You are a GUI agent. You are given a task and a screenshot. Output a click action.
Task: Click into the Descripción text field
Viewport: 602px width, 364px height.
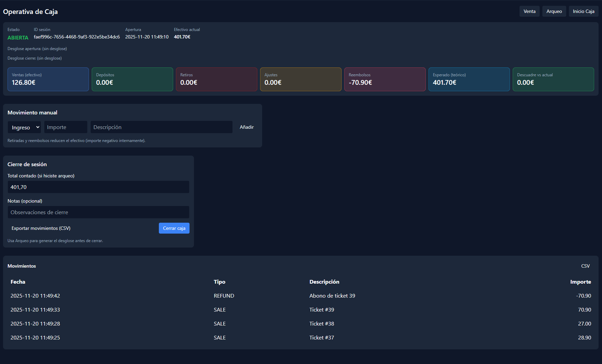(x=161, y=127)
